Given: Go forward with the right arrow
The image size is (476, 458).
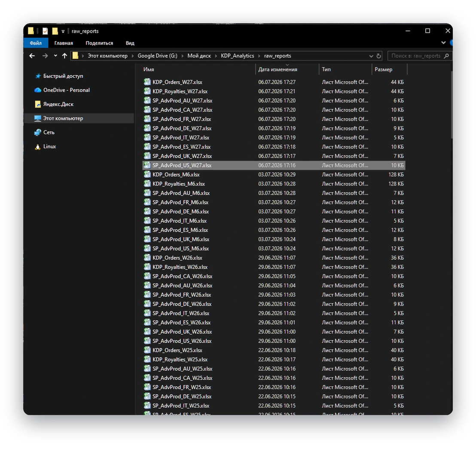Looking at the screenshot, I should coord(45,56).
